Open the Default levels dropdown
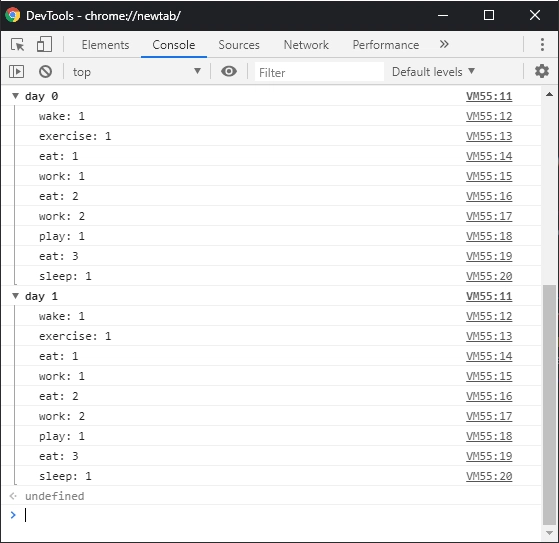The width and height of the screenshot is (559, 543). (x=434, y=72)
